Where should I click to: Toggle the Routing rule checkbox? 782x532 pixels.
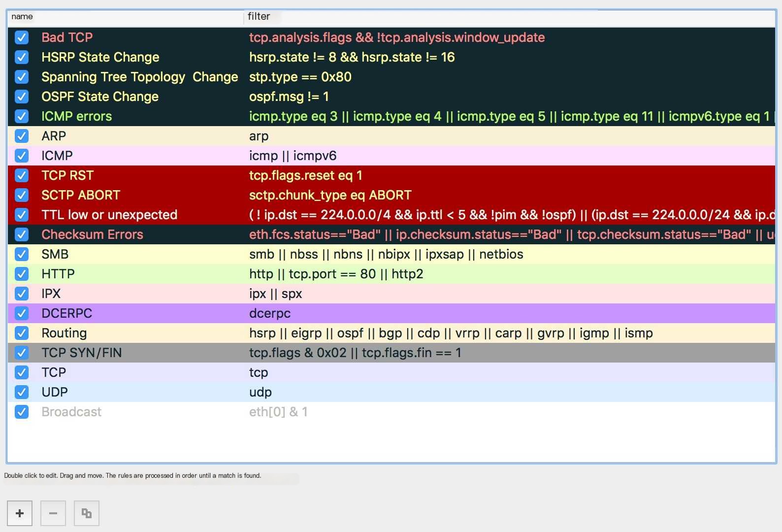[22, 333]
